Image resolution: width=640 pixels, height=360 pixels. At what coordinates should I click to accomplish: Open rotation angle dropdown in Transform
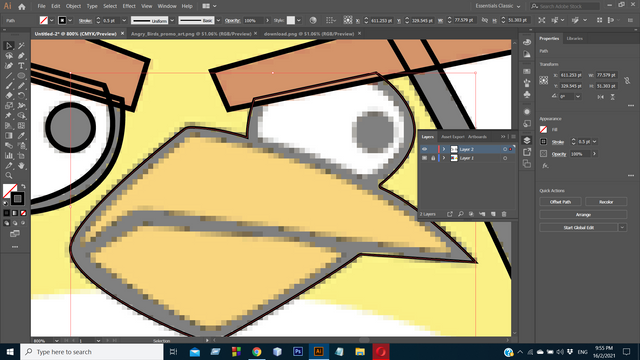click(578, 97)
